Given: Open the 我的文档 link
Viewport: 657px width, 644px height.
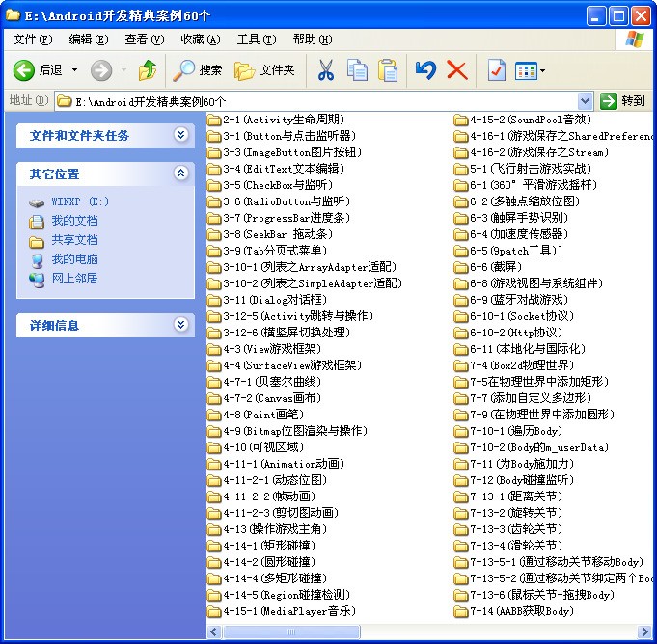Looking at the screenshot, I should [x=74, y=221].
